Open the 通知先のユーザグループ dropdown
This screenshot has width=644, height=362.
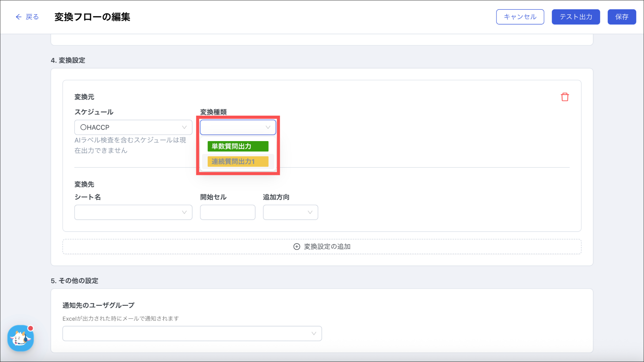pyautogui.click(x=192, y=333)
